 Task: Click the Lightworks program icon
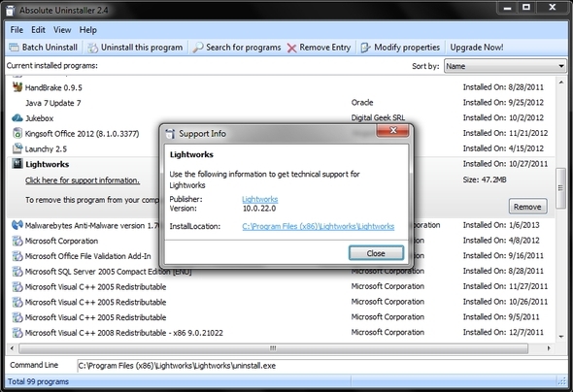(17, 164)
